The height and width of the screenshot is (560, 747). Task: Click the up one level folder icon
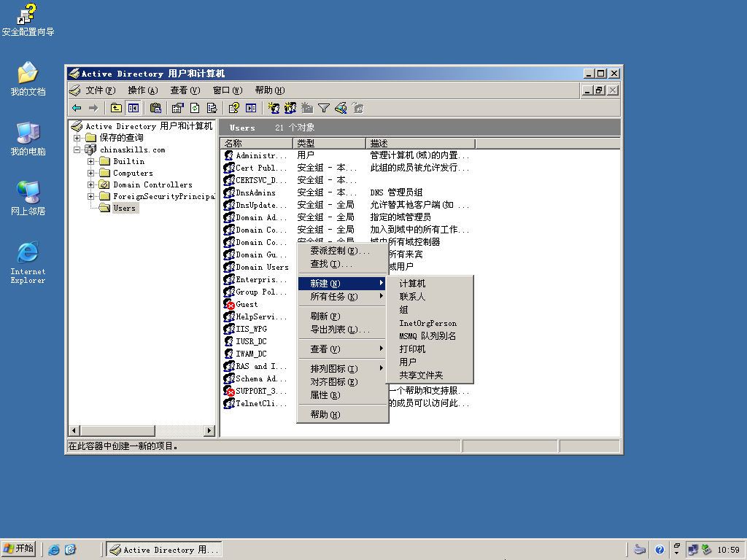116,108
